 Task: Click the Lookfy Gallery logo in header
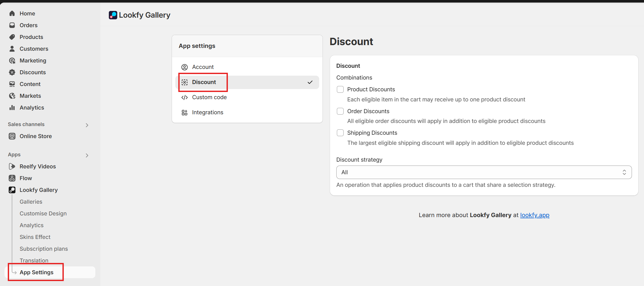point(113,15)
